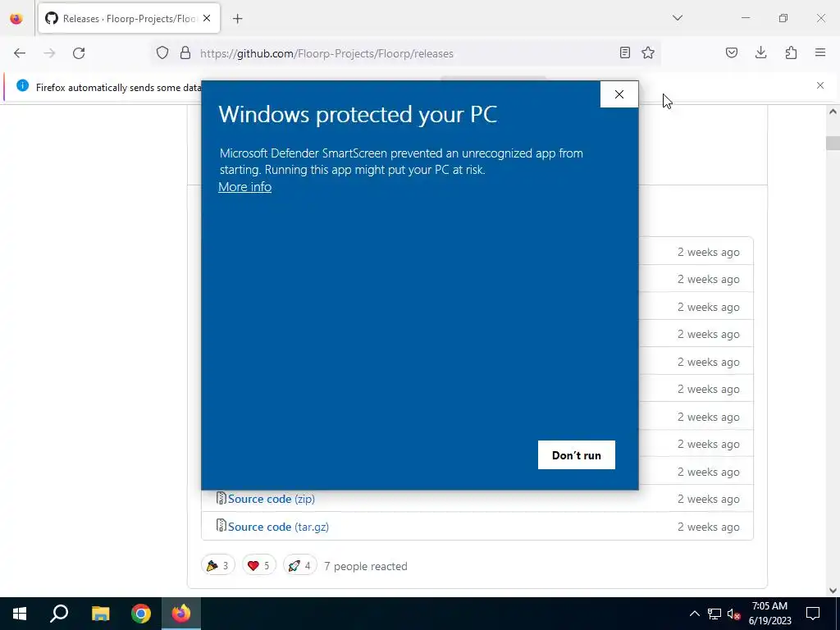Image resolution: width=840 pixels, height=630 pixels.
Task: Click the 7 people reacted text
Action: [365, 566]
